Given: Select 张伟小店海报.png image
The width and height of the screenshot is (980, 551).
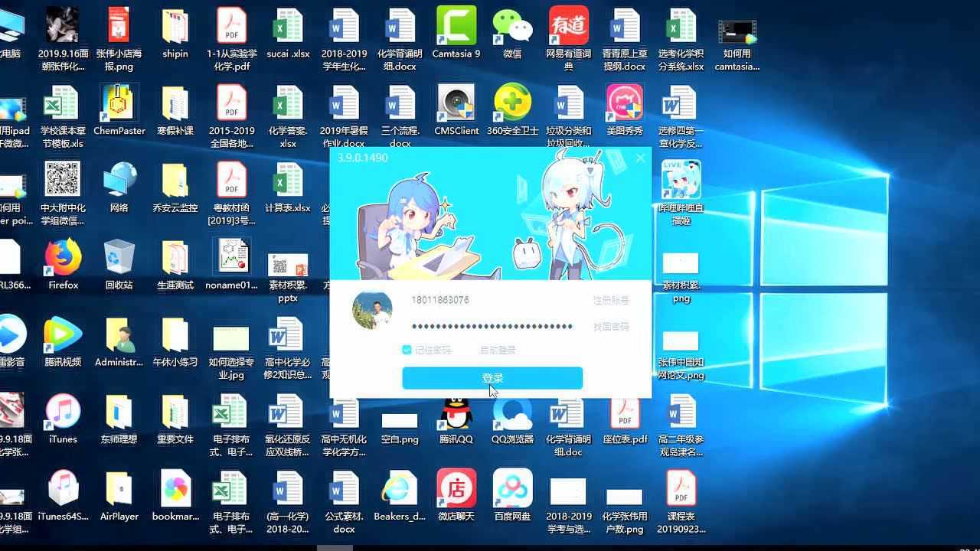Looking at the screenshot, I should pos(119,39).
